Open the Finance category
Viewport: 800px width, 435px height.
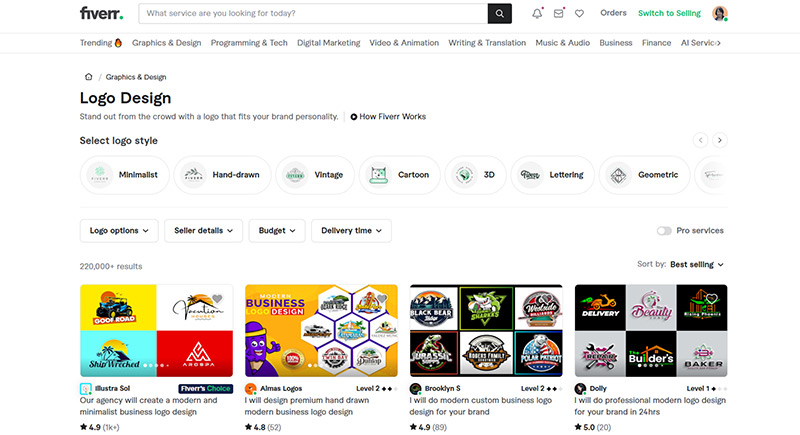pyautogui.click(x=657, y=43)
